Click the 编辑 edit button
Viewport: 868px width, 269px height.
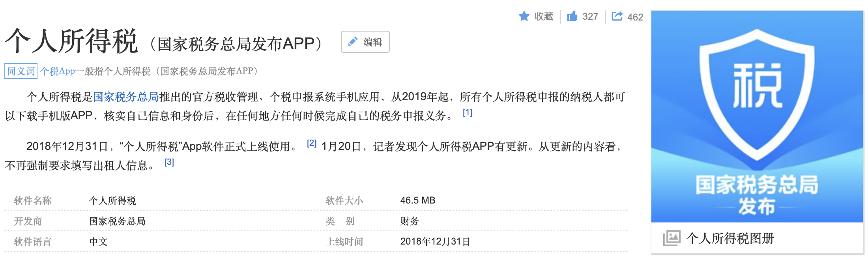tap(365, 42)
